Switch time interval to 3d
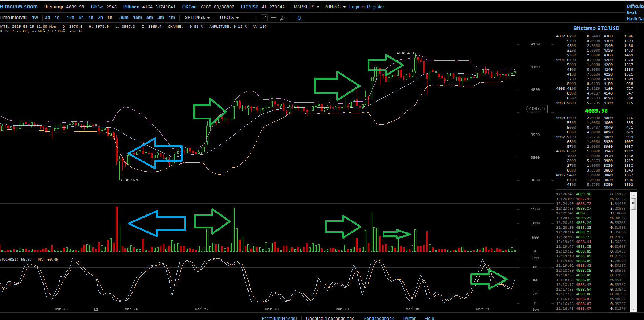 pos(48,18)
